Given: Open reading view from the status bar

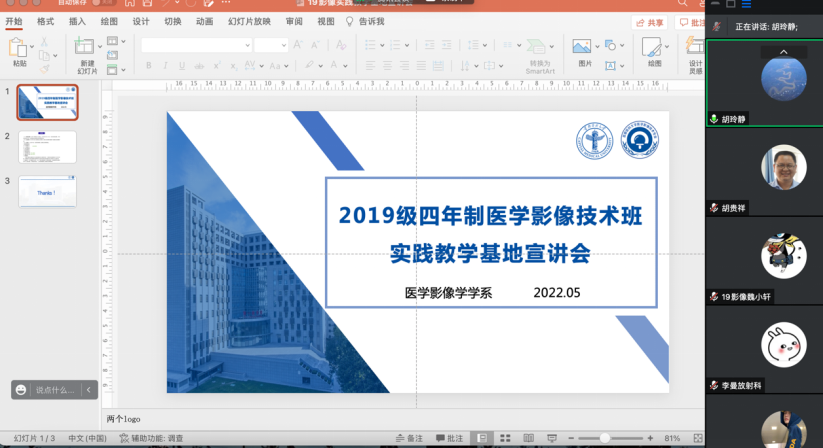Looking at the screenshot, I should [x=526, y=438].
